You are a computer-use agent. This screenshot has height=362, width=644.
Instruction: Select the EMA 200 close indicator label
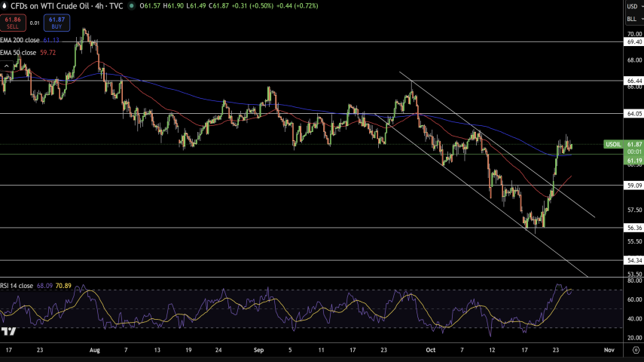click(19, 40)
